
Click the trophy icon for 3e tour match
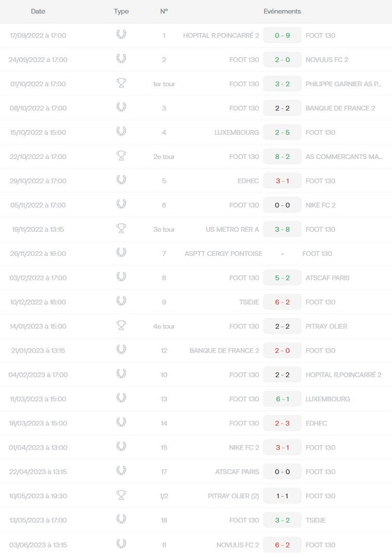coord(121,228)
